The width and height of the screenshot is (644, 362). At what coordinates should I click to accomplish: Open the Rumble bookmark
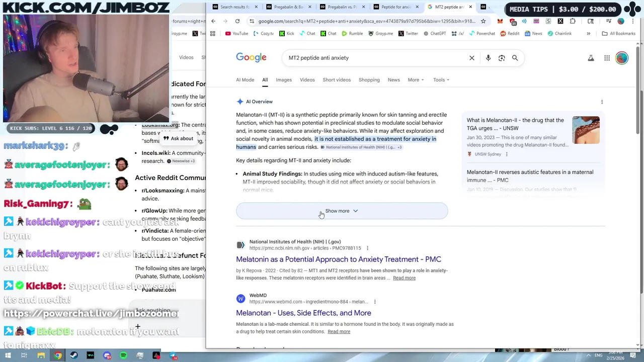click(352, 34)
